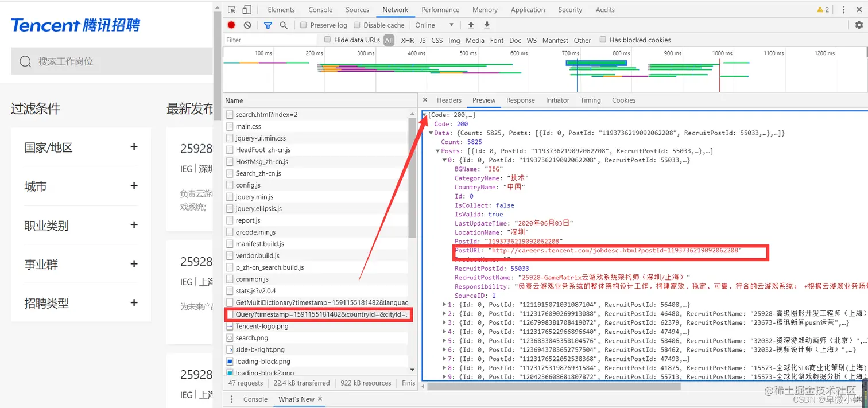Select the search.html?index=2 request

[x=319, y=115]
